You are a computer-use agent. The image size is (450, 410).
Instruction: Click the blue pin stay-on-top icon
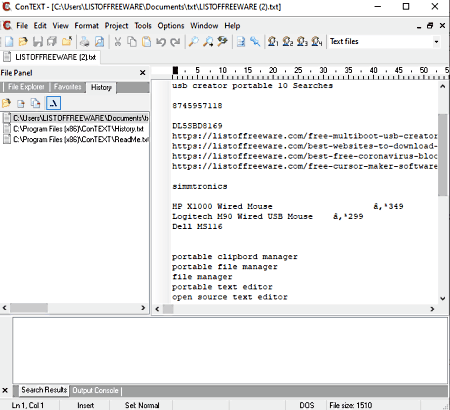[x=255, y=42]
